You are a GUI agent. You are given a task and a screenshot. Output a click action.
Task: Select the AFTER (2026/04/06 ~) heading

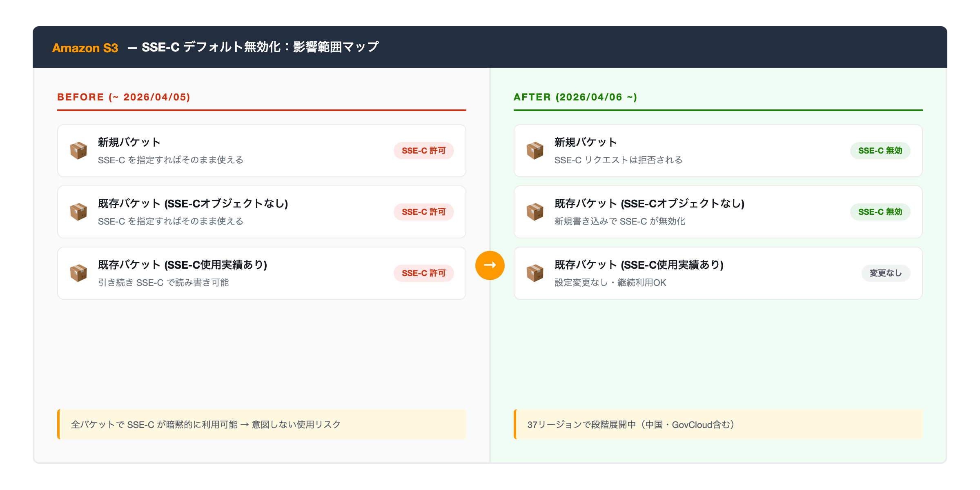[x=575, y=97]
